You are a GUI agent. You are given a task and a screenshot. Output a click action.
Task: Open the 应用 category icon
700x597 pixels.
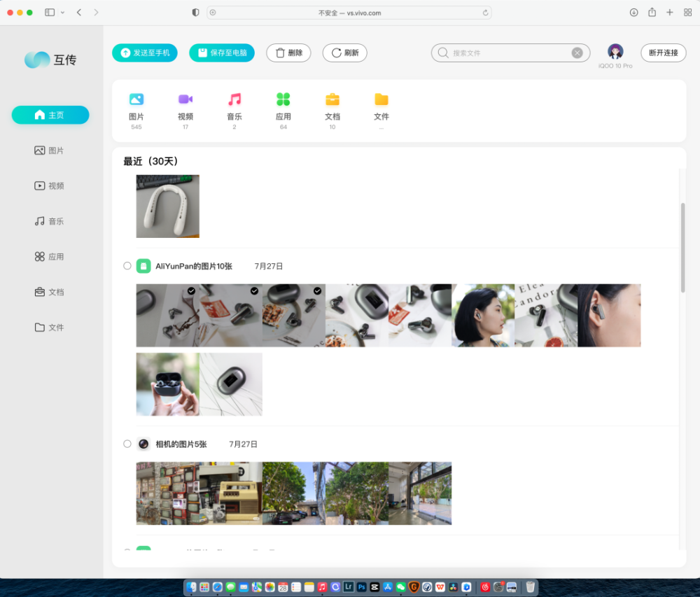pyautogui.click(x=283, y=100)
